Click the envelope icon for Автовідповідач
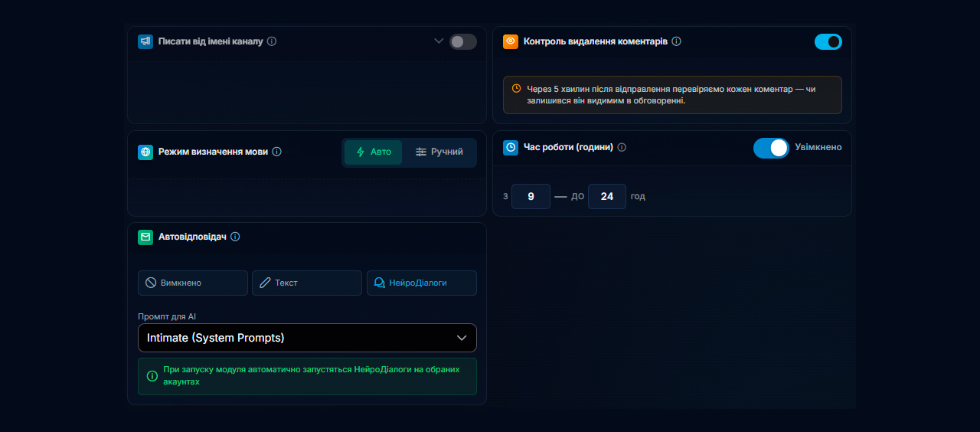The width and height of the screenshot is (980, 432). pos(145,237)
